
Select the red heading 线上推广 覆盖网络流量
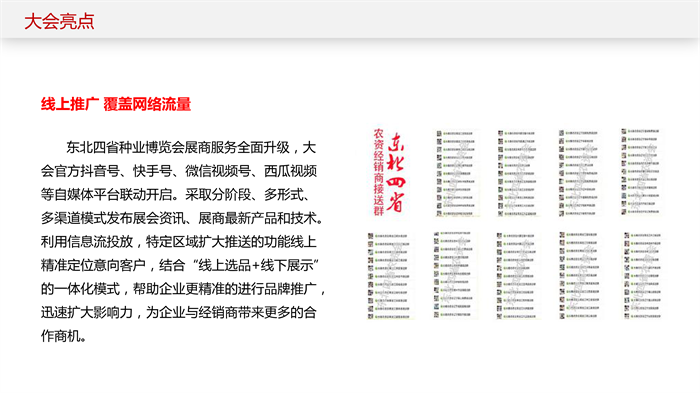(116, 104)
